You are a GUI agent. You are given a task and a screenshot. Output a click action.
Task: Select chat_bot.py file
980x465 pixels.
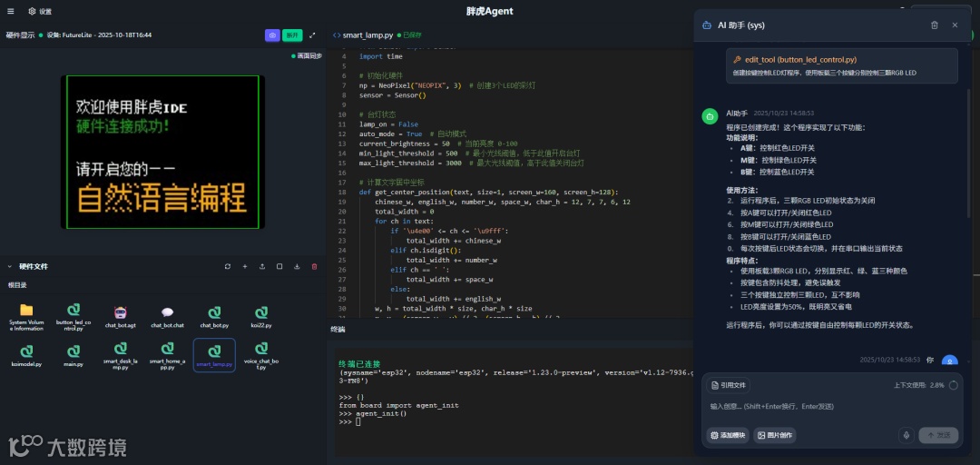(214, 317)
